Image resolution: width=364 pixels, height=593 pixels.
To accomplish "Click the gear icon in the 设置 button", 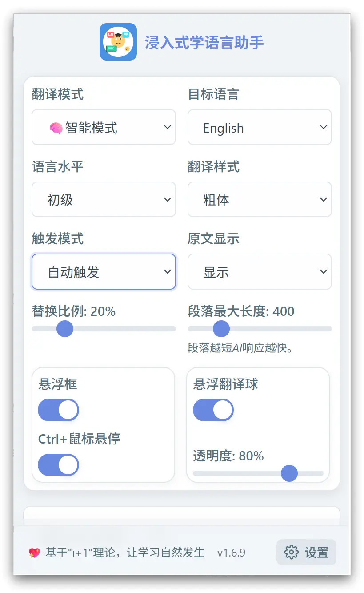I will click(292, 553).
